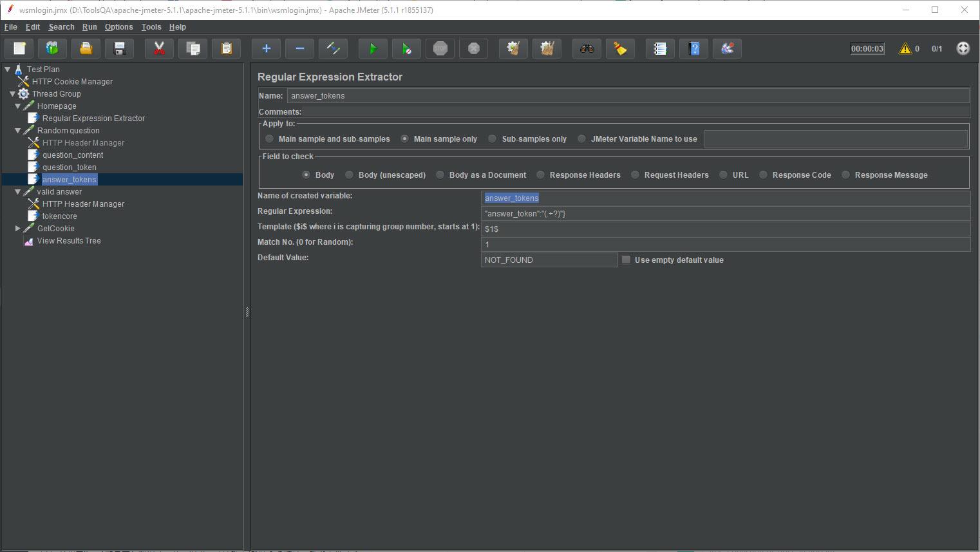
Task: Click the Regular Expression input field
Action: click(725, 213)
